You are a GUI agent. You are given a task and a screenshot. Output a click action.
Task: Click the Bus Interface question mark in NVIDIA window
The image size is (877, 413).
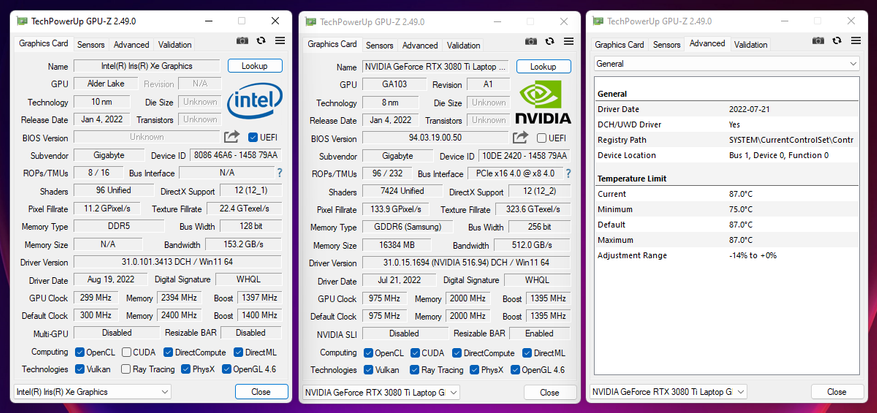click(568, 173)
